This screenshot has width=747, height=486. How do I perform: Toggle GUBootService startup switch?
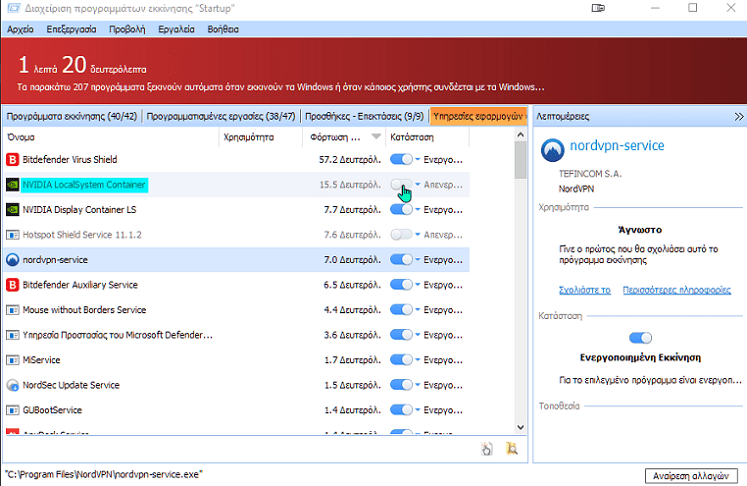[401, 410]
